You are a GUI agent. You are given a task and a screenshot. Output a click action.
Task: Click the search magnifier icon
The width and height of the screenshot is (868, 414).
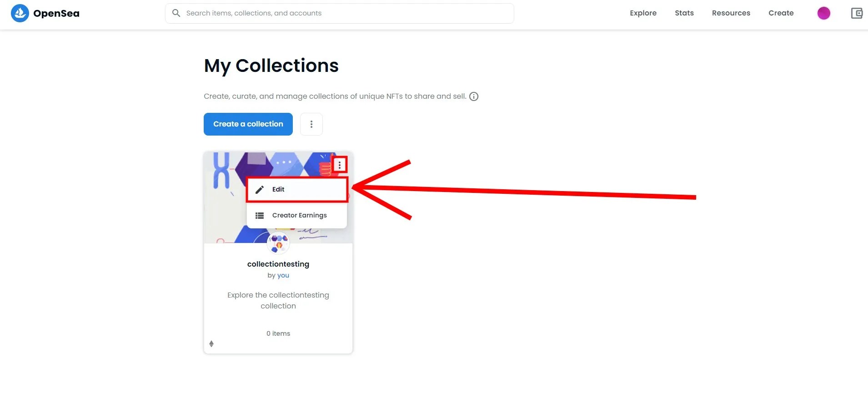point(176,13)
